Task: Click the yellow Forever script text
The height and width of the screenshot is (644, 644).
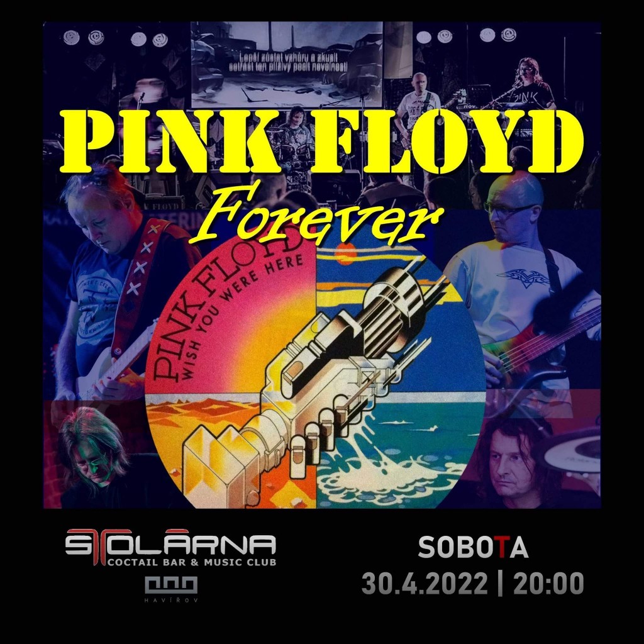Action: tap(316, 214)
